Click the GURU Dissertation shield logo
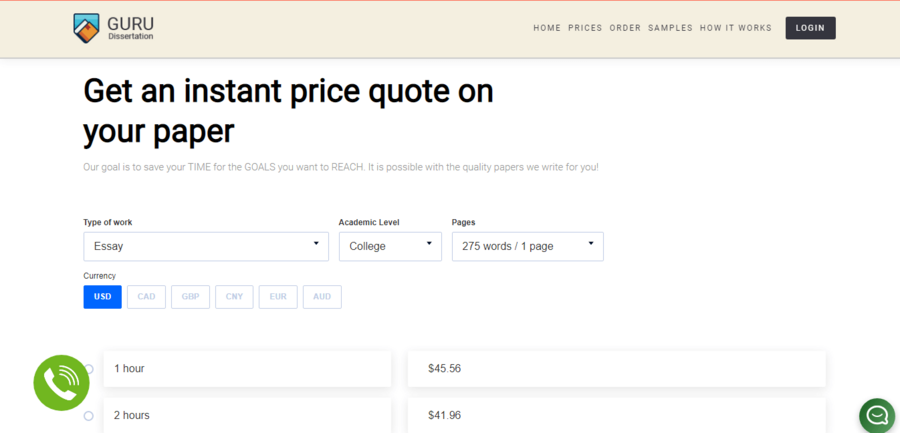 point(86,28)
